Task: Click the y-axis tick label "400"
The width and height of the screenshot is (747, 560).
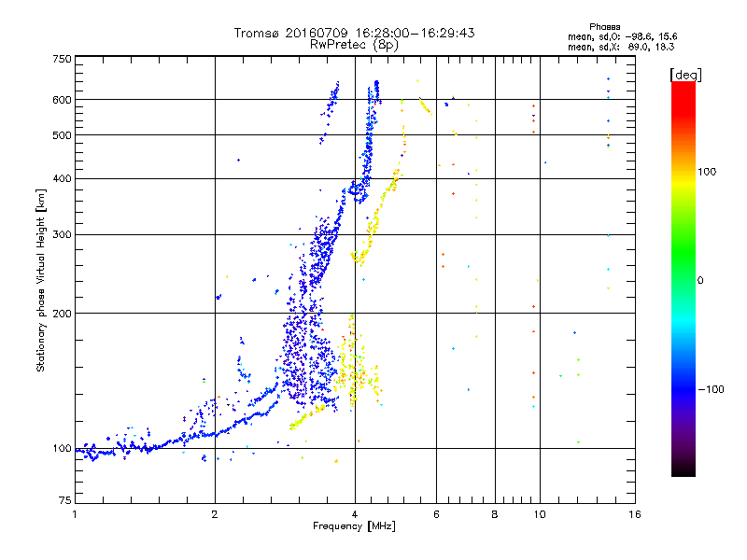Action: click(62, 178)
